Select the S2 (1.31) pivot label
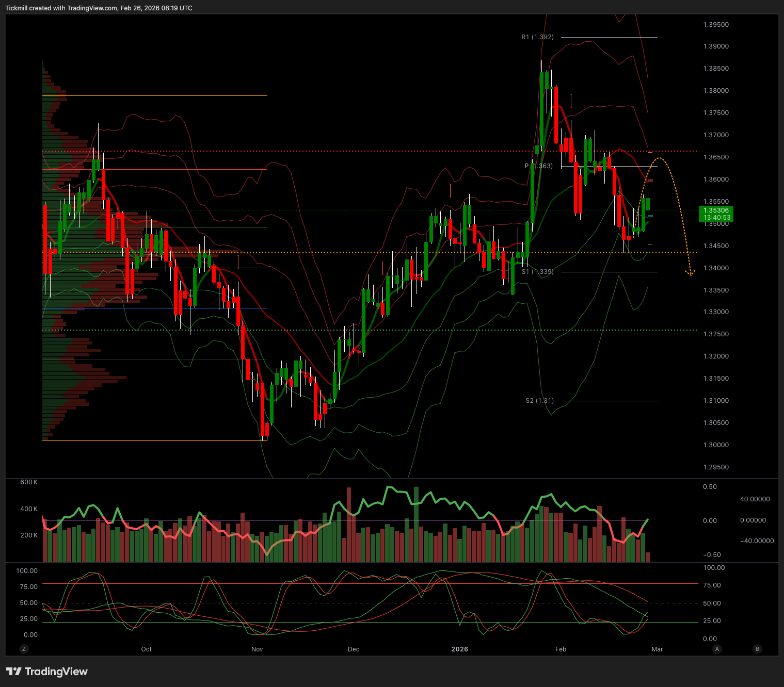This screenshot has height=687, width=784. tap(539, 401)
